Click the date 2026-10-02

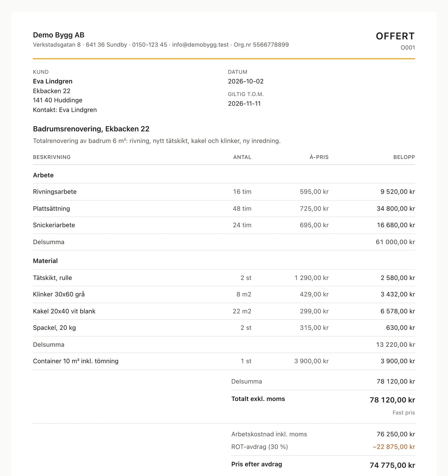pyautogui.click(x=246, y=81)
